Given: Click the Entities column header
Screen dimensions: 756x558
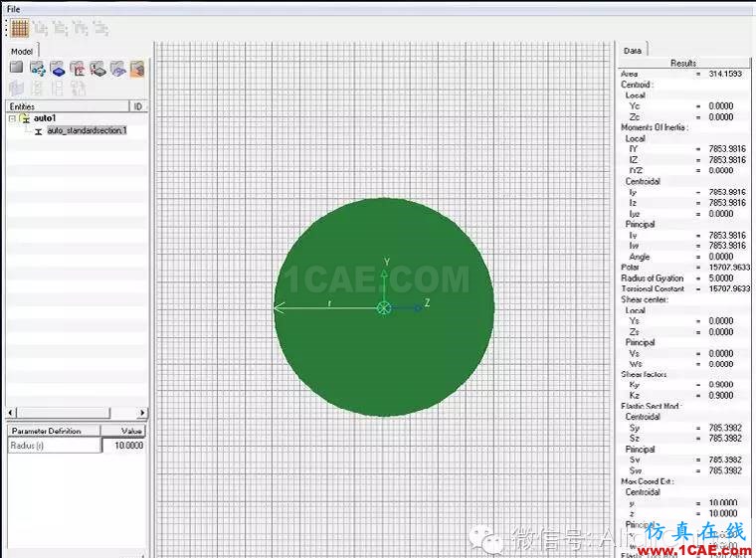Looking at the screenshot, I should click(x=68, y=106).
